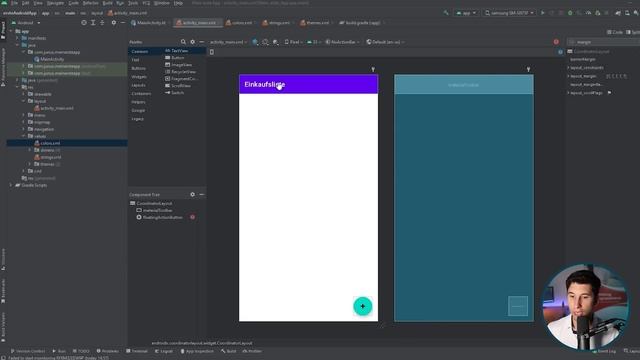Open the App Inspection tool window
Screen dimensions: 640x360
(x=197, y=351)
